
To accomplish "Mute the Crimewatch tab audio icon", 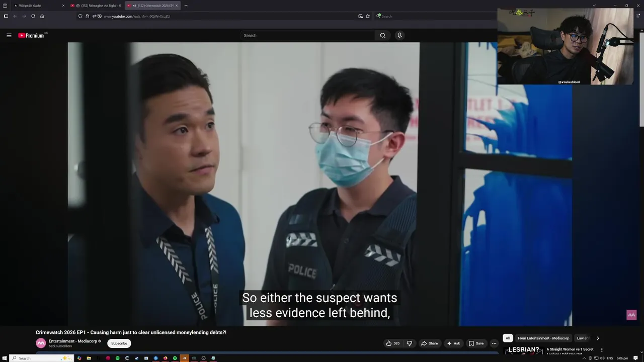I will [x=134, y=6].
